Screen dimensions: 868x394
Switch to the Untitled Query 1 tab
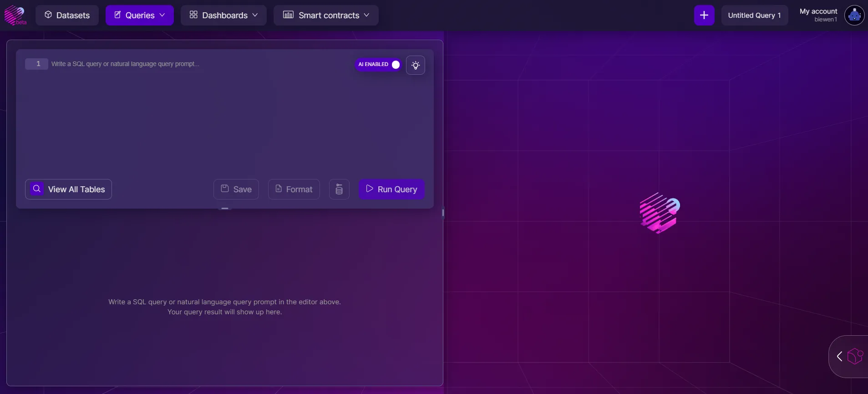point(754,15)
